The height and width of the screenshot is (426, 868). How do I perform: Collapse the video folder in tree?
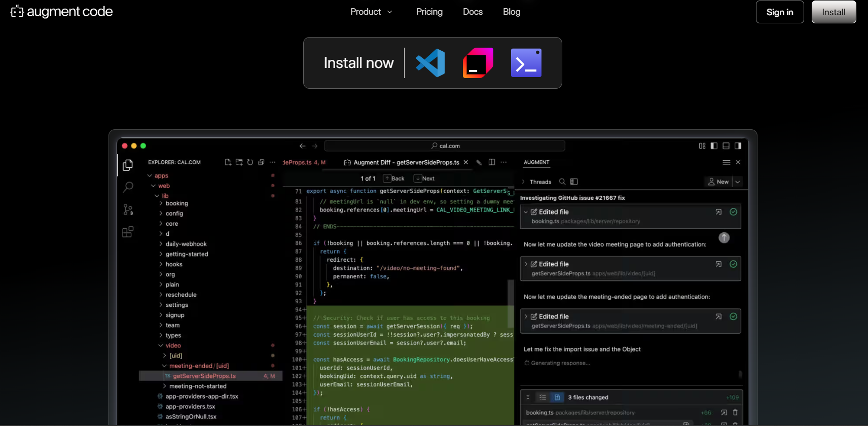click(x=172, y=345)
